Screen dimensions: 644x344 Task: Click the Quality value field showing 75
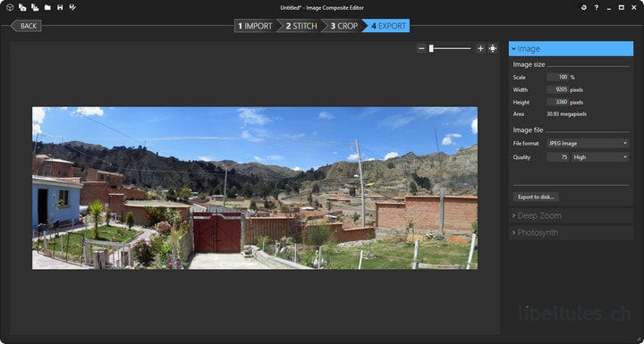558,157
